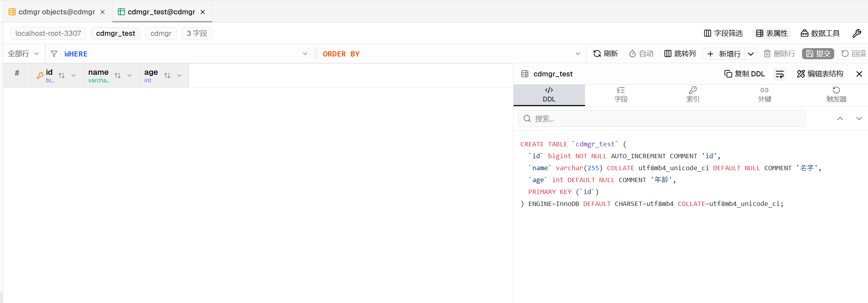Go to previous search match arrow

click(840, 118)
